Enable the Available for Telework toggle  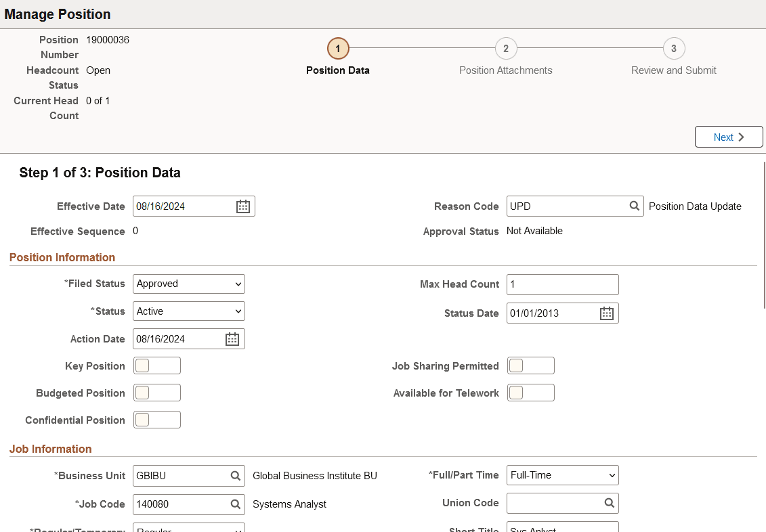point(530,392)
